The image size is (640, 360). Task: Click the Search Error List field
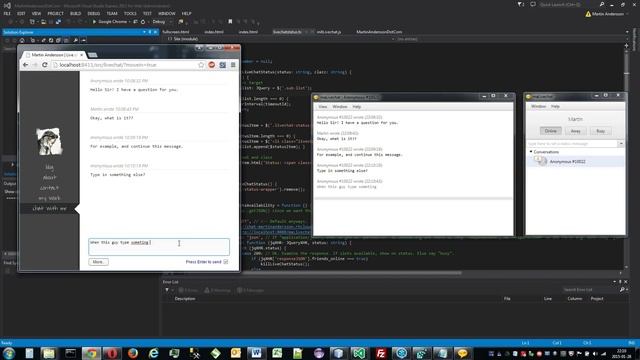pos(589,290)
